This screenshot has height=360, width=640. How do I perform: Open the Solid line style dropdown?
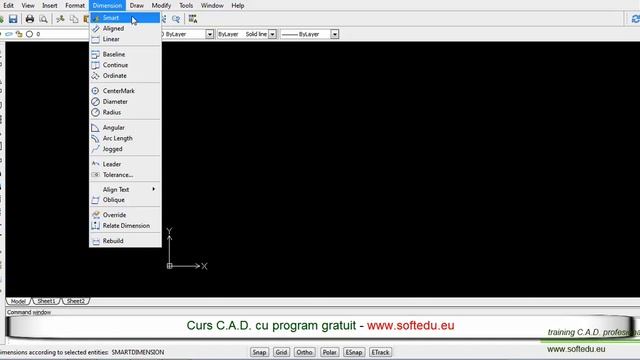272,34
